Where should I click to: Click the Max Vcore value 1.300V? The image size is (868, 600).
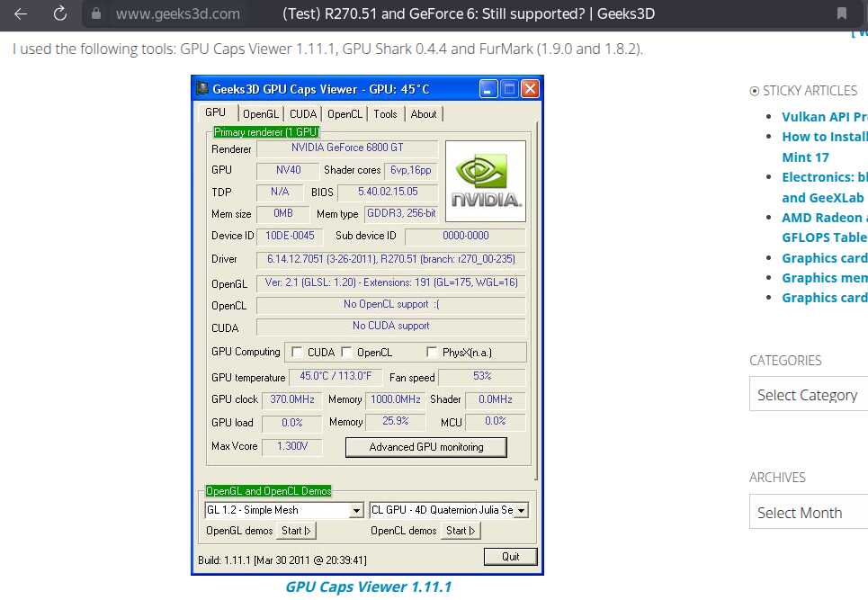(292, 446)
